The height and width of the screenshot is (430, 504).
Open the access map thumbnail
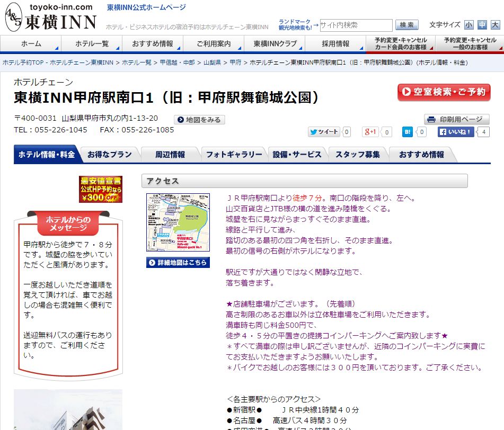(x=178, y=222)
